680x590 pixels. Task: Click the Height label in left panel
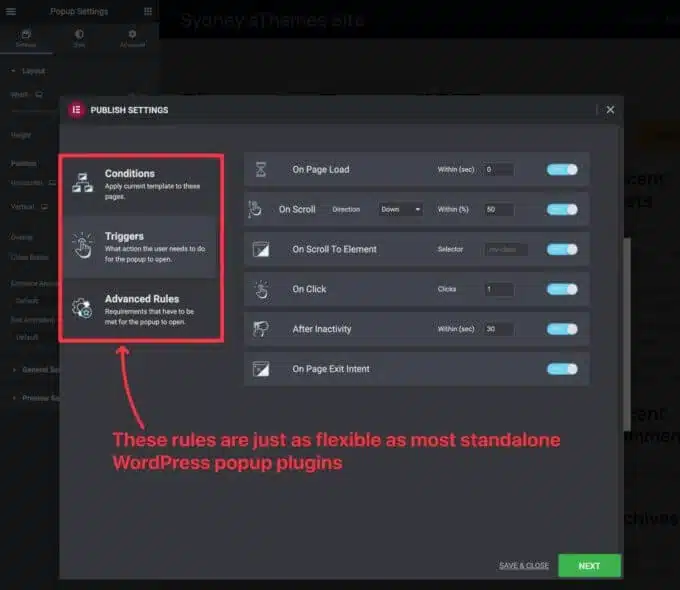click(21, 135)
